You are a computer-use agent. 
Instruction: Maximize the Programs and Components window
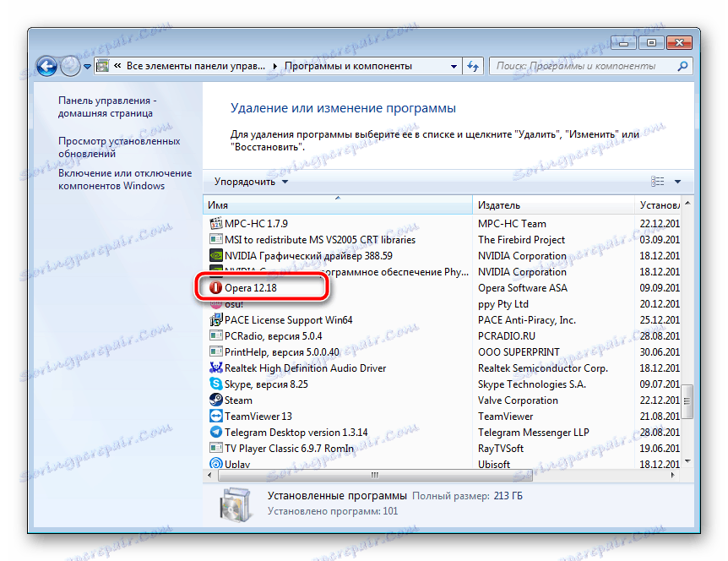(x=651, y=43)
